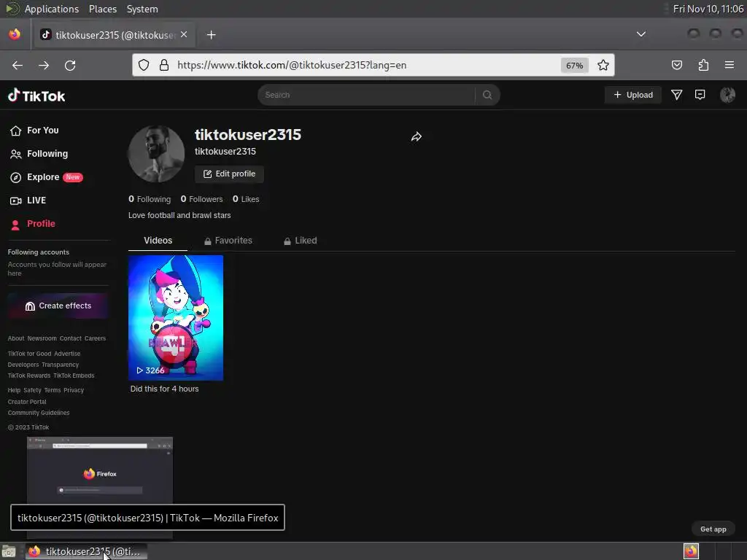The height and width of the screenshot is (560, 747).
Task: Reload the current page
Action: (x=70, y=65)
